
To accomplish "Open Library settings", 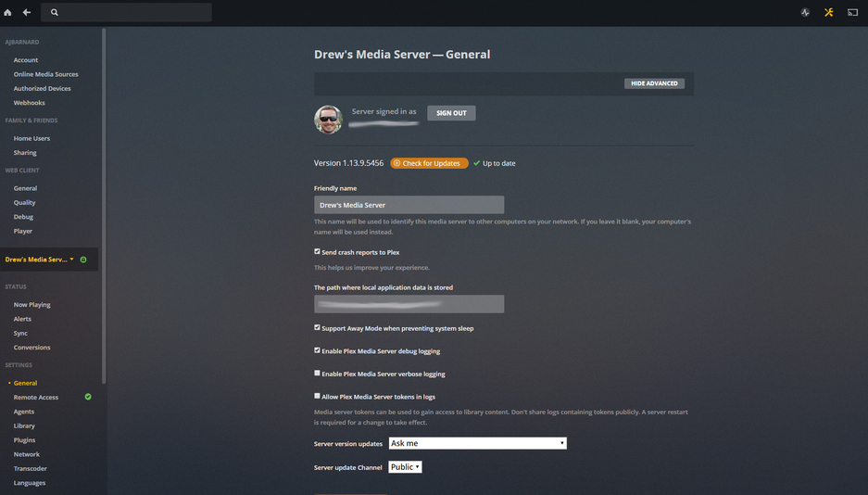I will coord(24,425).
